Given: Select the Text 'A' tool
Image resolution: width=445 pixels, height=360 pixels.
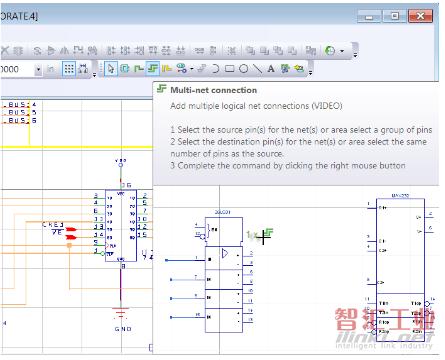Looking at the screenshot, I should tap(271, 69).
